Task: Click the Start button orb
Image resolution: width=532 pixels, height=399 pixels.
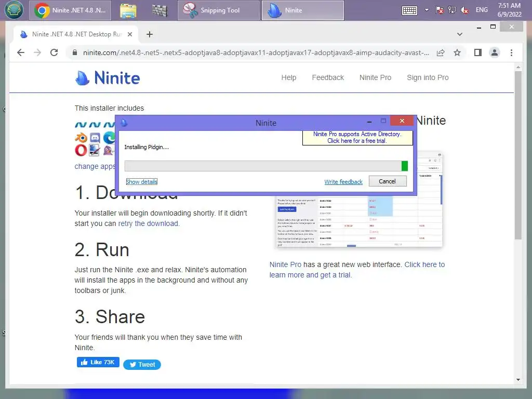Action: (14, 10)
